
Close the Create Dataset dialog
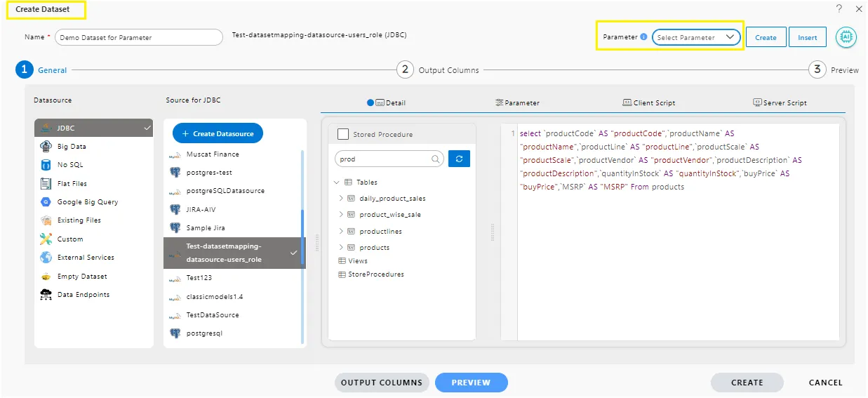tap(859, 9)
